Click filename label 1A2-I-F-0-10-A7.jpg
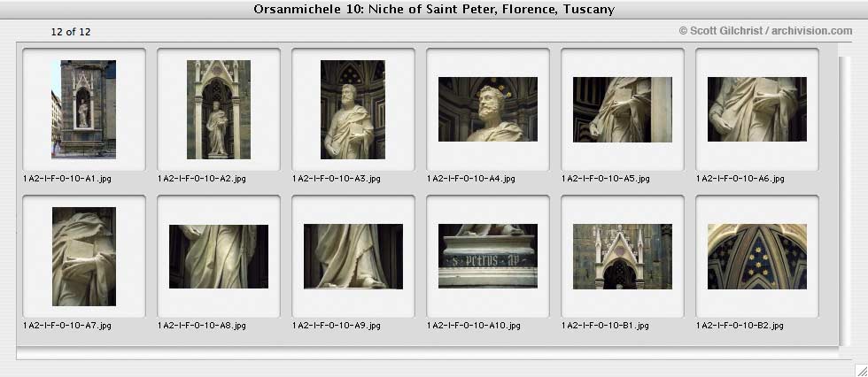Screen dimensions: 868x377 click(x=67, y=326)
